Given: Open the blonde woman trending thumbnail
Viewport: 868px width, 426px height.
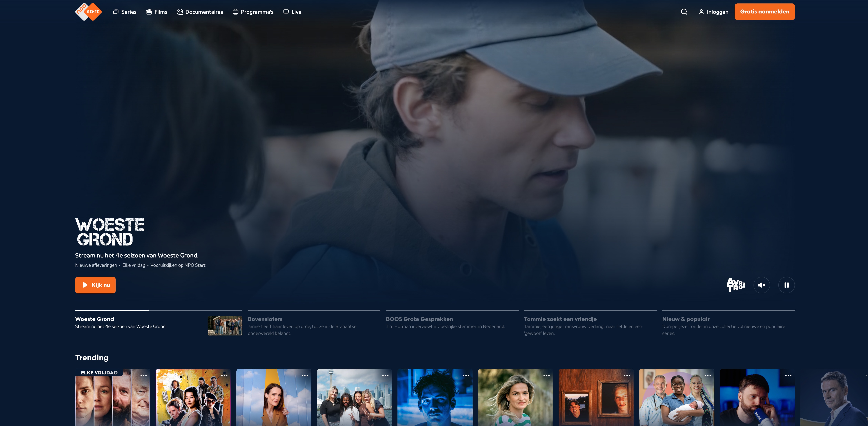Looking at the screenshot, I should (515, 397).
